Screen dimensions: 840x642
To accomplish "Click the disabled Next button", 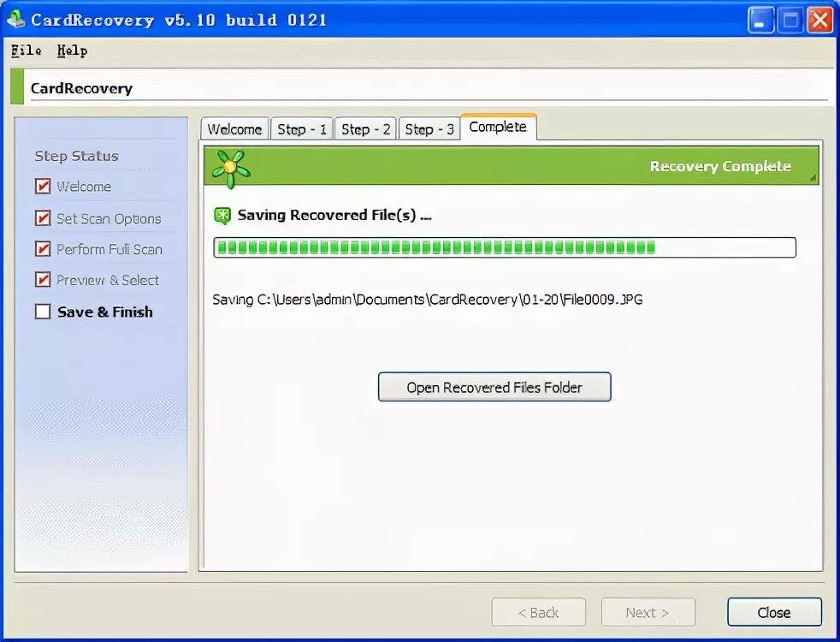I will pos(648,612).
